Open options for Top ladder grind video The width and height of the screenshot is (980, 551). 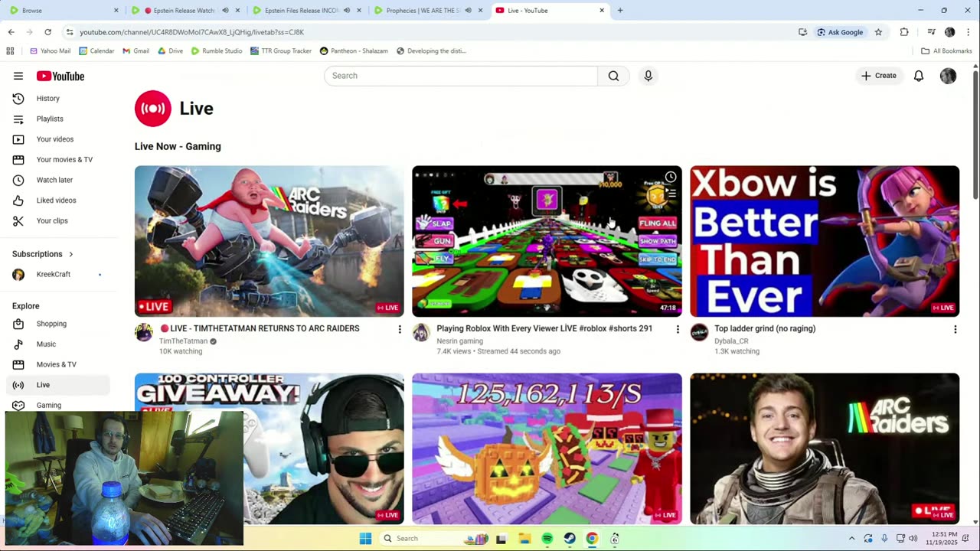click(955, 329)
